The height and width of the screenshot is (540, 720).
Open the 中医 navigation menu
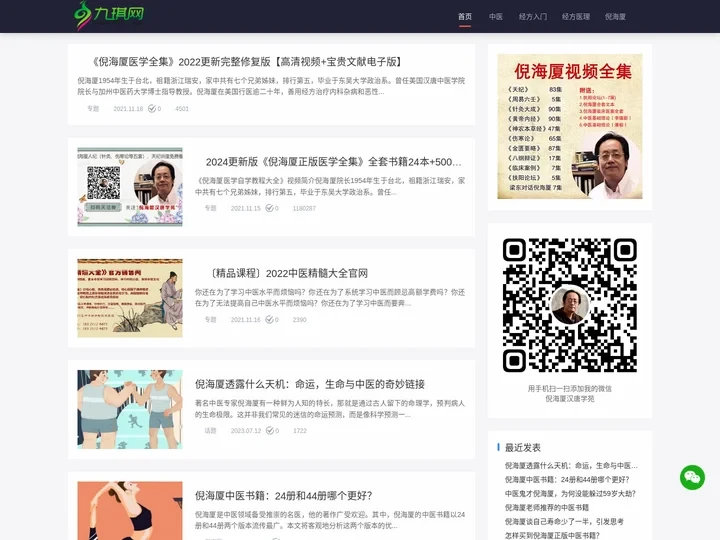coord(496,17)
